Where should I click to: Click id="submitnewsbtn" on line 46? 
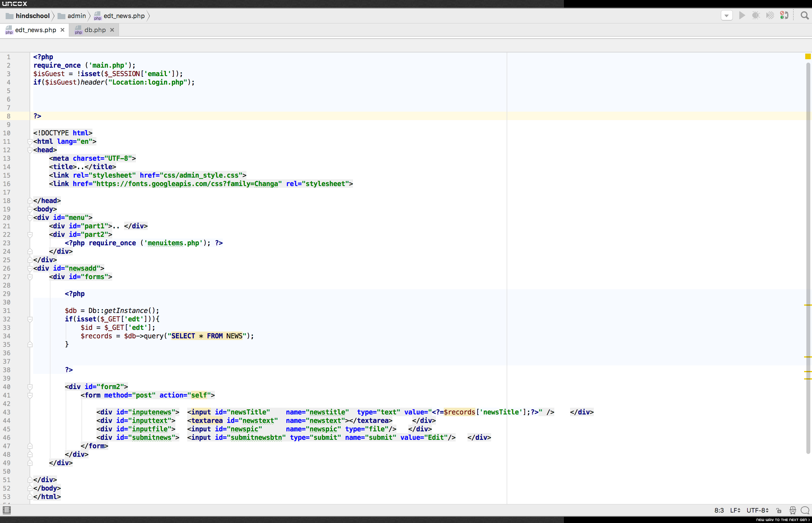tap(250, 437)
